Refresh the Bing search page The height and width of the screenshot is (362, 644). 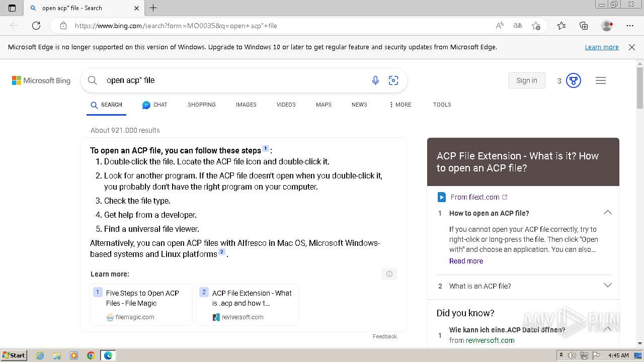36,26
